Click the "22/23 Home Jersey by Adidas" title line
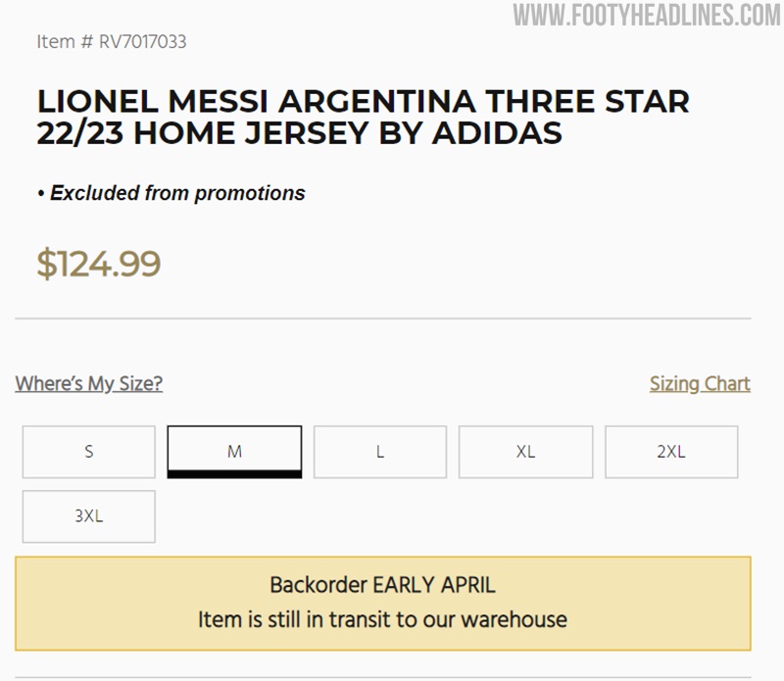The image size is (784, 681). coord(299,132)
